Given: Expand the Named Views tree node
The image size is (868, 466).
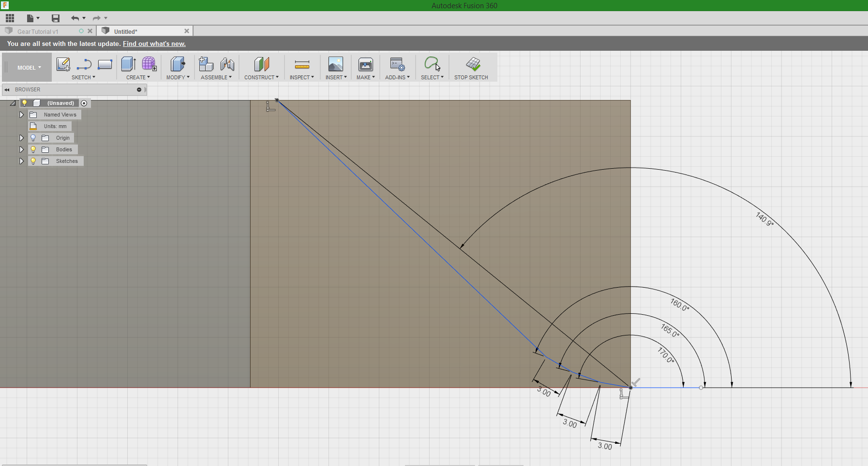Looking at the screenshot, I should [x=21, y=115].
